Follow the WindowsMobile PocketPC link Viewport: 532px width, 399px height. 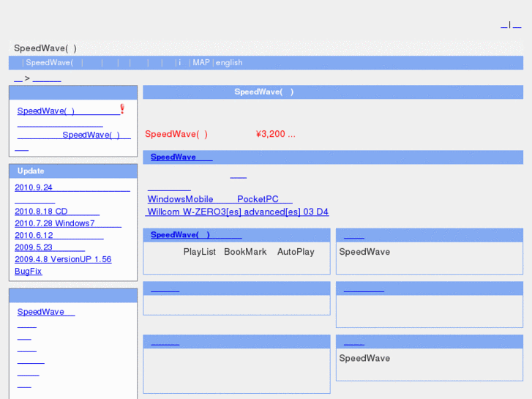click(220, 199)
